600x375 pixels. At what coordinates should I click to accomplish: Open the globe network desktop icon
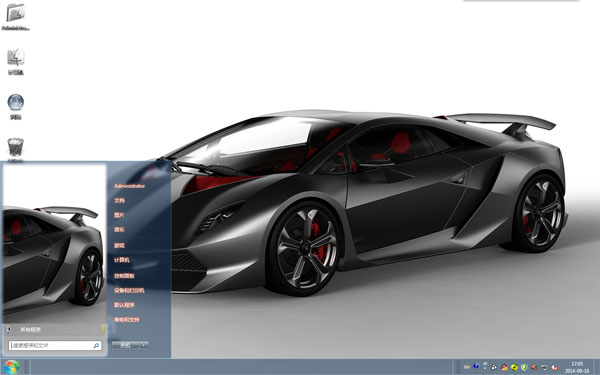point(16,106)
